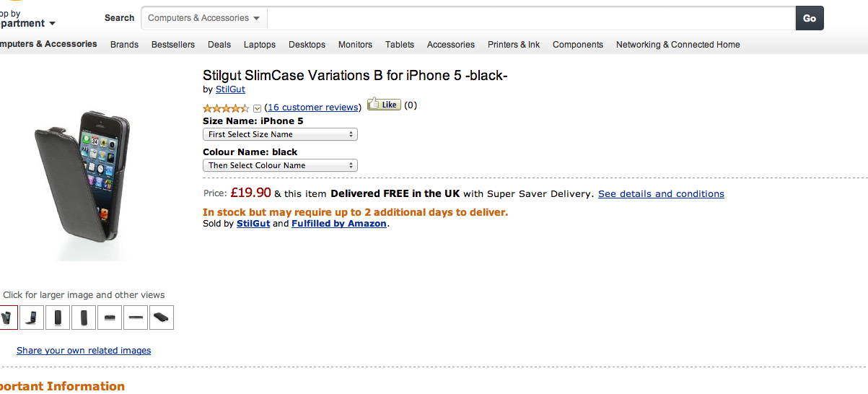Image resolution: width=868 pixels, height=394 pixels.
Task: Select the fourth thumbnail view
Action: point(84,318)
